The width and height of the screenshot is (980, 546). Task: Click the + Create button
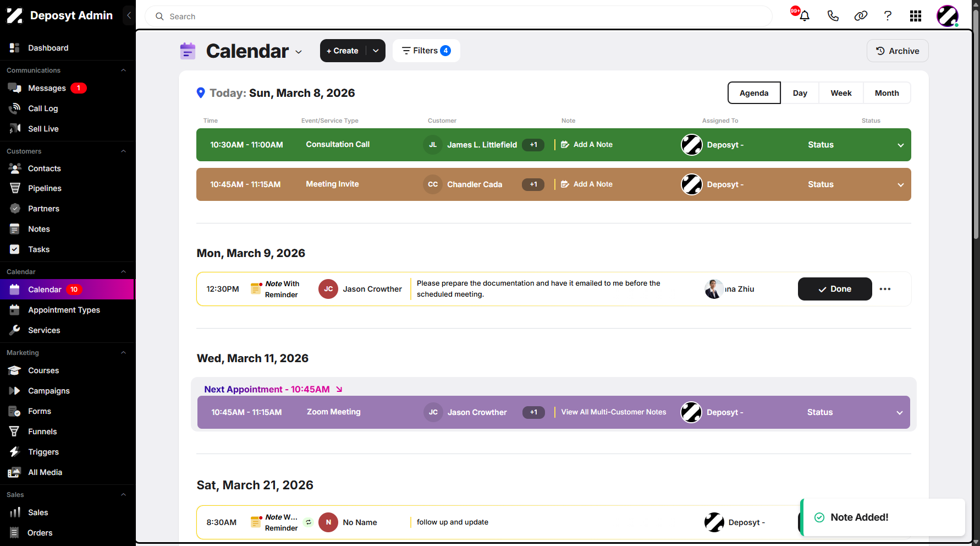coord(343,51)
